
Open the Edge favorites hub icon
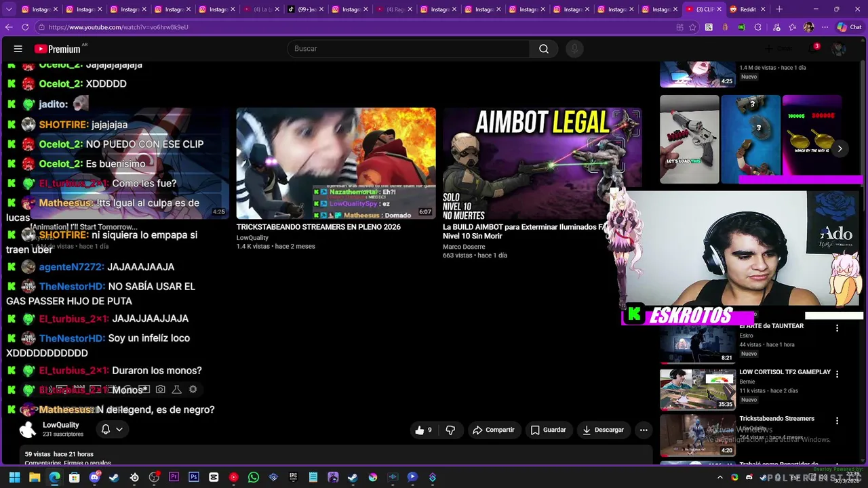click(x=792, y=27)
